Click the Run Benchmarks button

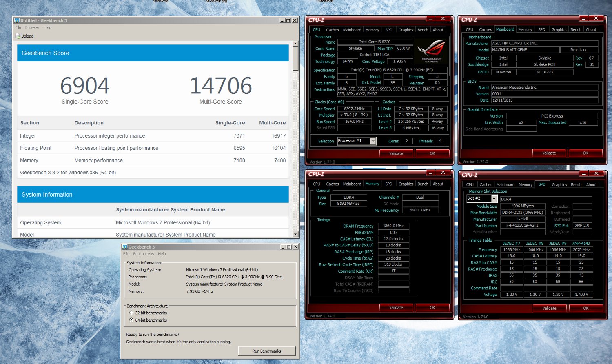[x=266, y=351]
